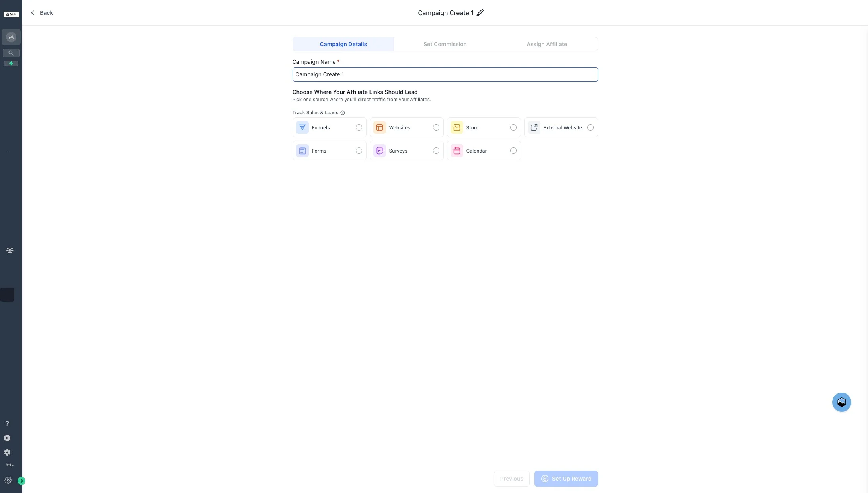Viewport: 868px width, 493px height.
Task: Click the Calendar icon
Action: coord(457,151)
